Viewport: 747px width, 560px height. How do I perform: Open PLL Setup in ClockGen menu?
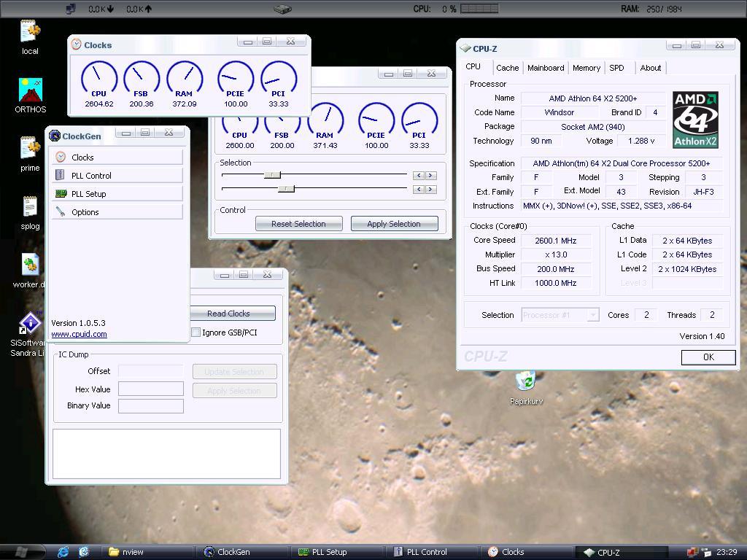pos(117,193)
